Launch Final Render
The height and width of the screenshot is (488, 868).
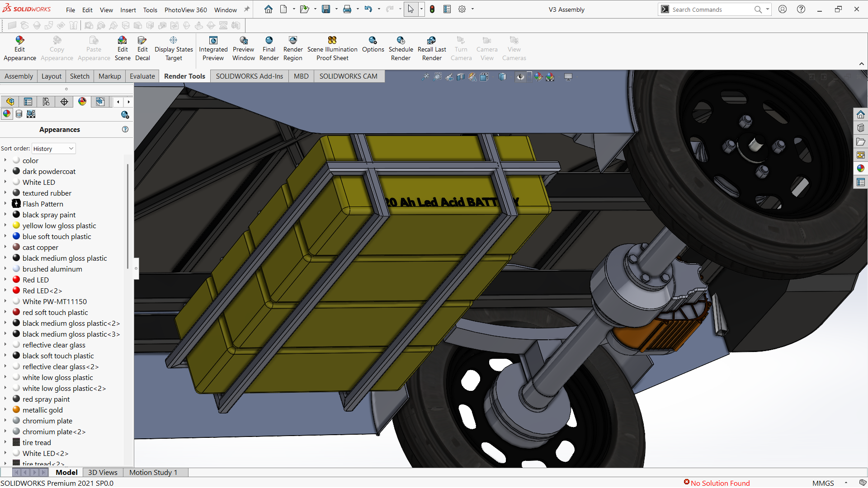click(269, 48)
